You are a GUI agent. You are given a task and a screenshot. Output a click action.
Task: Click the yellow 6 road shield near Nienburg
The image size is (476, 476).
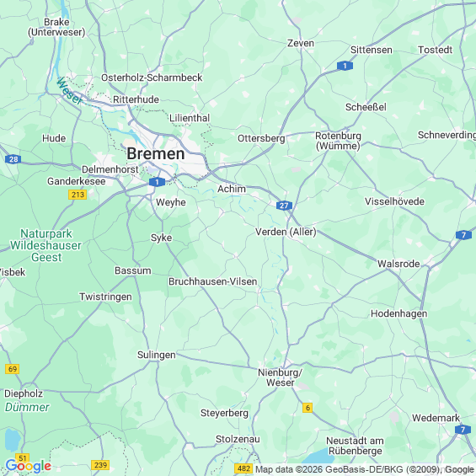(308, 408)
